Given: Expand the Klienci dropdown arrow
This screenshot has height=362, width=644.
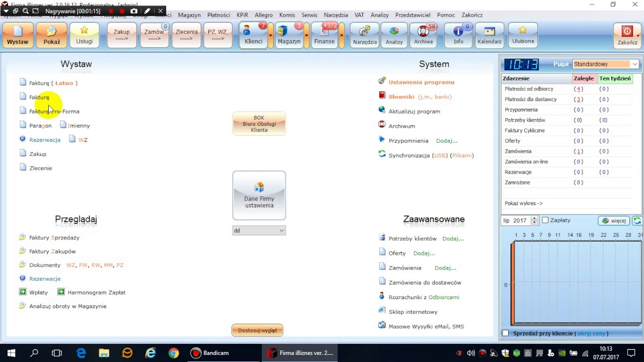Looking at the screenshot, I should tap(270, 36).
